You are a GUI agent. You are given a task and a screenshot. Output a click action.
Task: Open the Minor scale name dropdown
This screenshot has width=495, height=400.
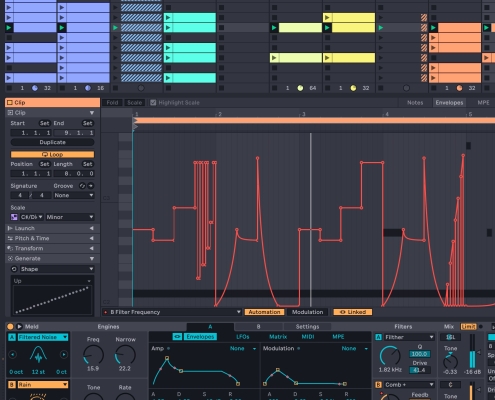70,217
